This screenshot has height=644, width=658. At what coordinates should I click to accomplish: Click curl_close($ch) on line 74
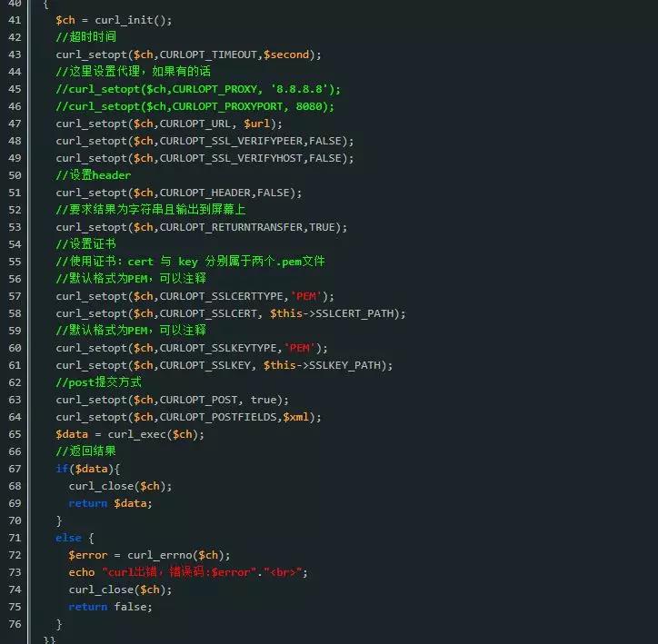[120, 590]
